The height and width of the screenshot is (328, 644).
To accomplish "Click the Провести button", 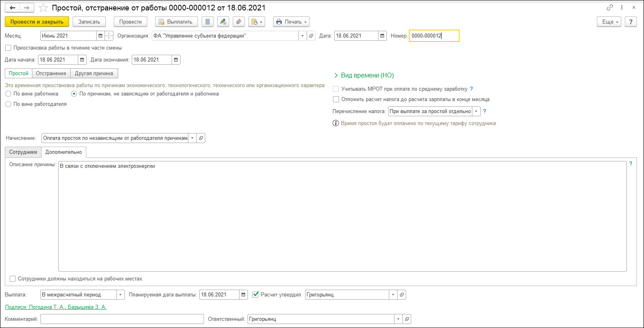I will pos(131,22).
